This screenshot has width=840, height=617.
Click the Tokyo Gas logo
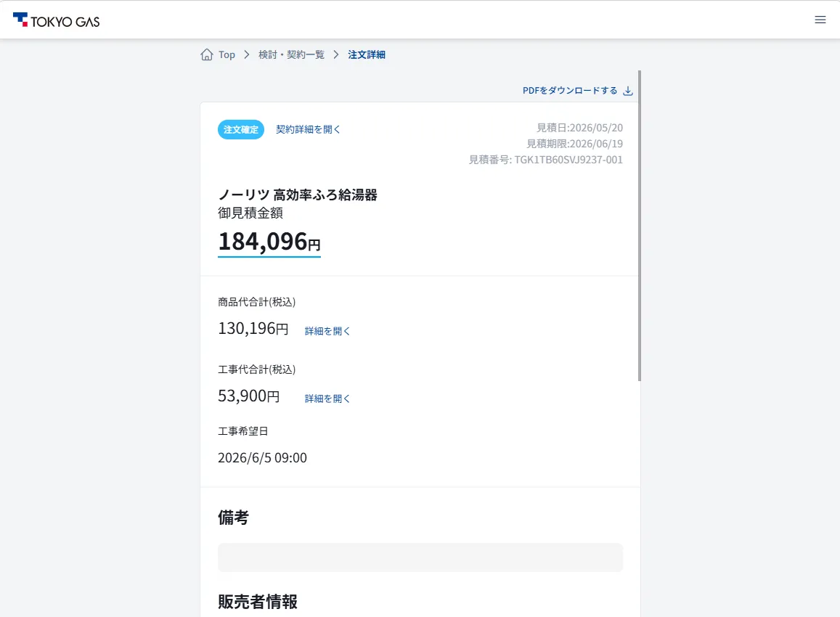click(x=56, y=20)
